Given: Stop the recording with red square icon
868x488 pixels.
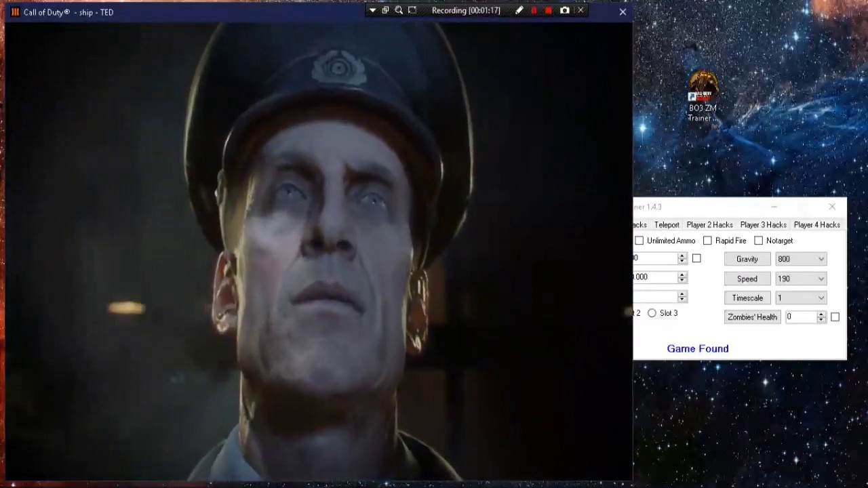Looking at the screenshot, I should (549, 10).
